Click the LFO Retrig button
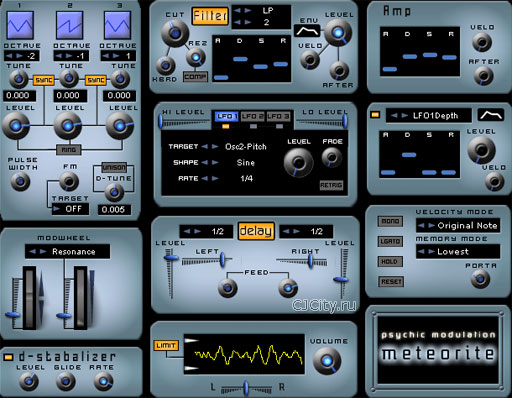Image resolution: width=512 pixels, height=398 pixels. point(331,185)
